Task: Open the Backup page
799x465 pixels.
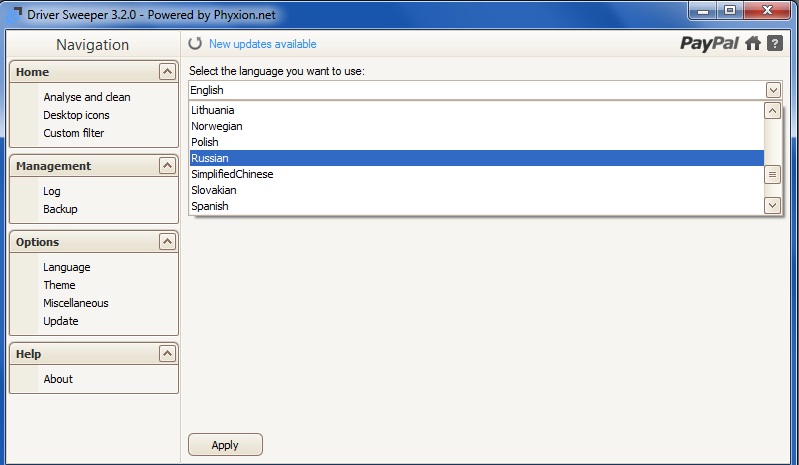Action: click(60, 209)
